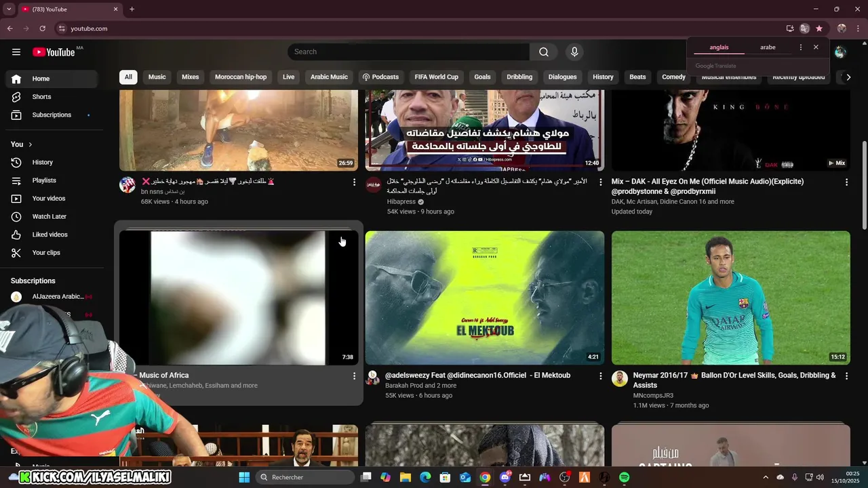Open Spotify from the taskbar

click(624, 477)
